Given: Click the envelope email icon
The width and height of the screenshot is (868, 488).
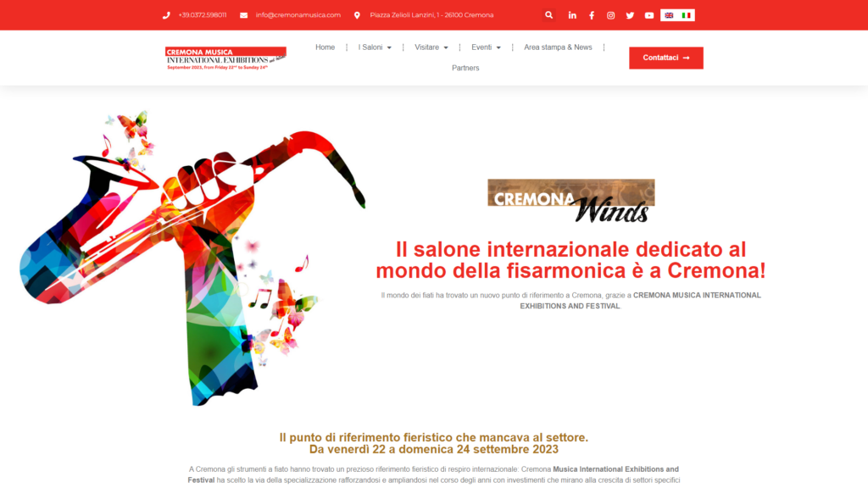Looking at the screenshot, I should (243, 15).
